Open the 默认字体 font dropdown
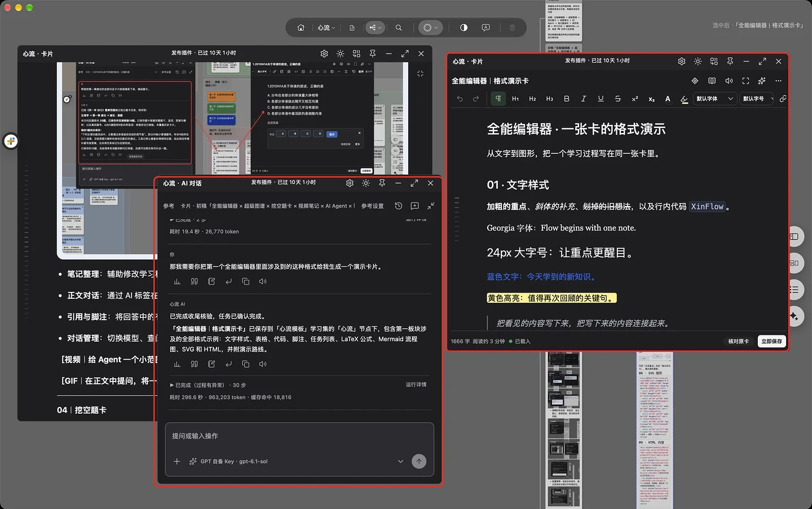812x509 pixels. [714, 99]
